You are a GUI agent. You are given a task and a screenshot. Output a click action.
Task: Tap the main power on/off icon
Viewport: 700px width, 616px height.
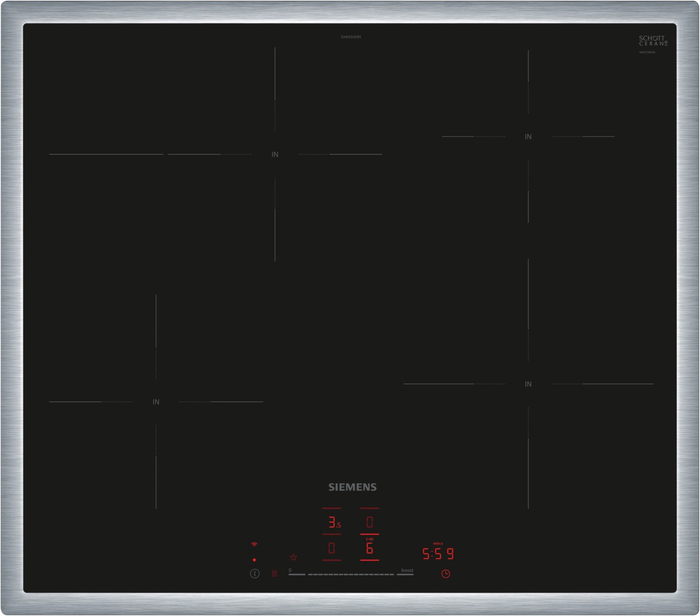click(255, 574)
